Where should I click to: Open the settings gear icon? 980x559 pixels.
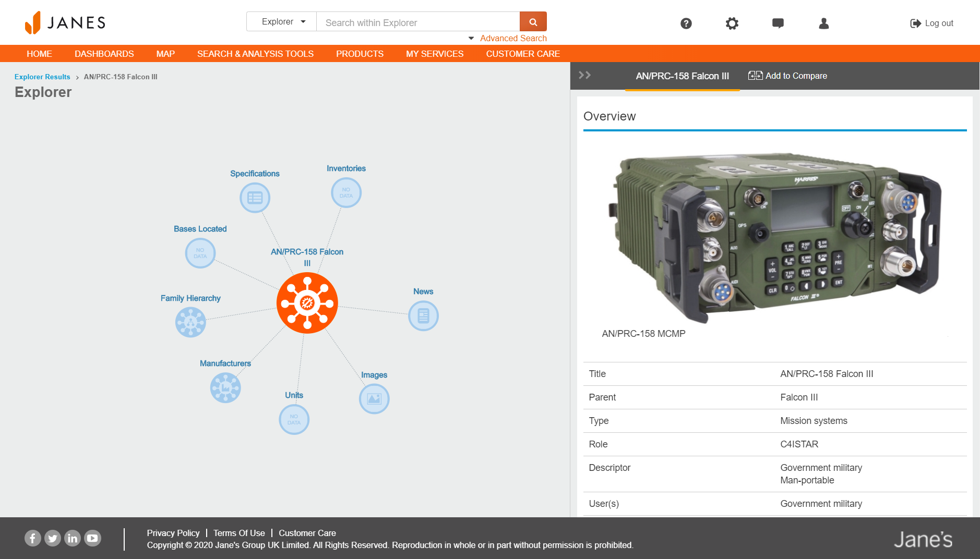732,23
